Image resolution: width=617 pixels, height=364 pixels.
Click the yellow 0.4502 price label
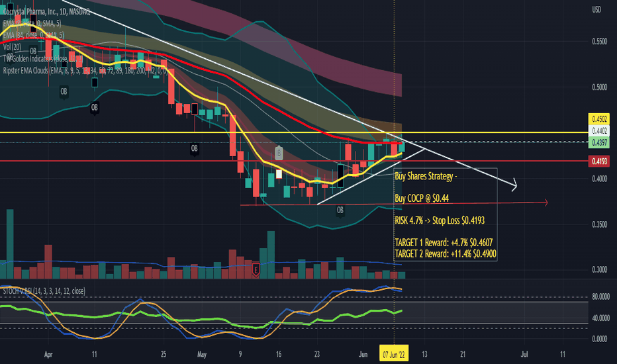(599, 119)
